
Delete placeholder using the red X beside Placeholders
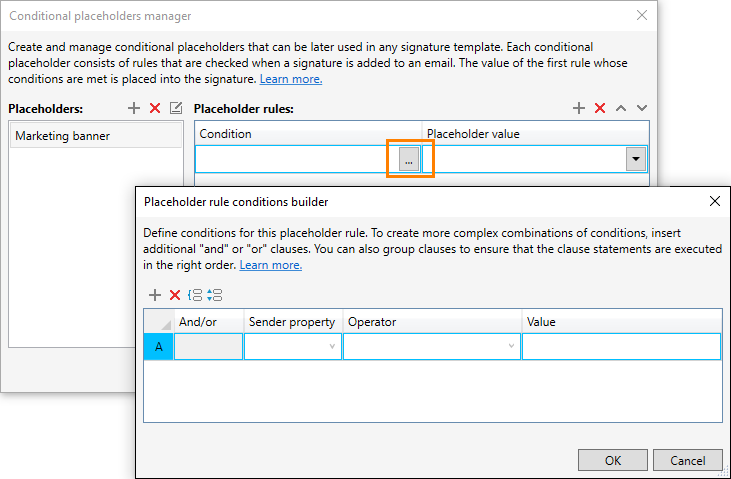coord(155,108)
